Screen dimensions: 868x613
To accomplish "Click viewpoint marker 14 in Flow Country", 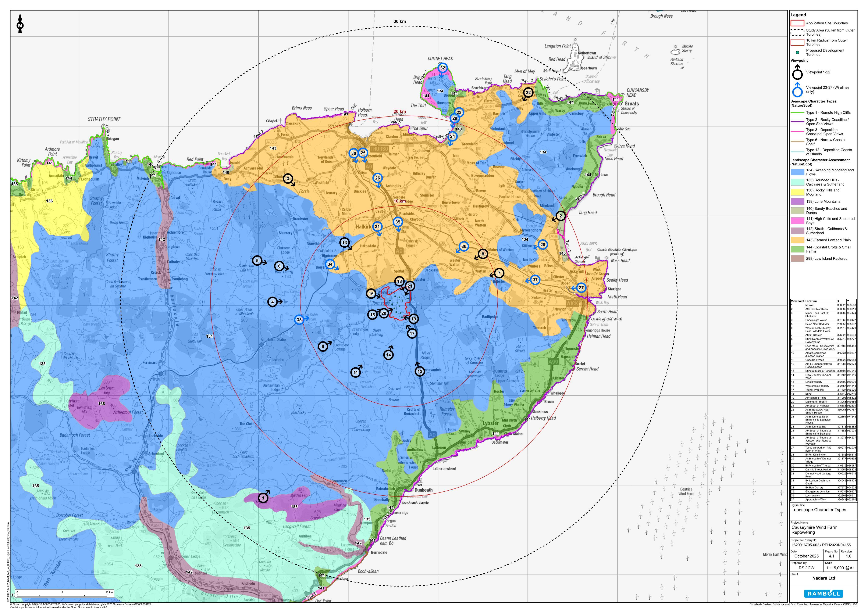I will [x=388, y=355].
